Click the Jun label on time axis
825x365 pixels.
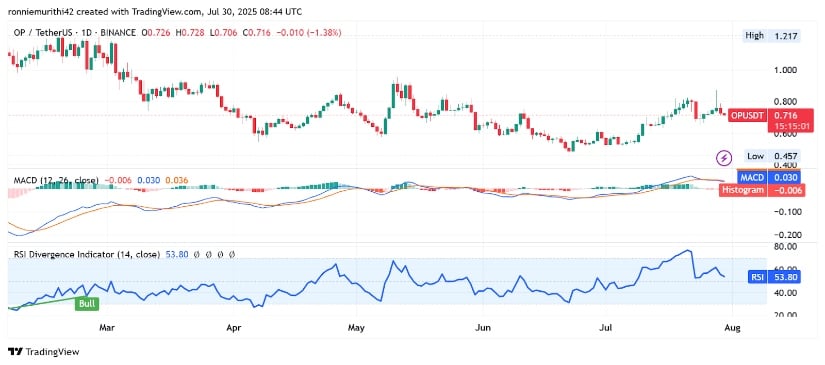pyautogui.click(x=483, y=328)
